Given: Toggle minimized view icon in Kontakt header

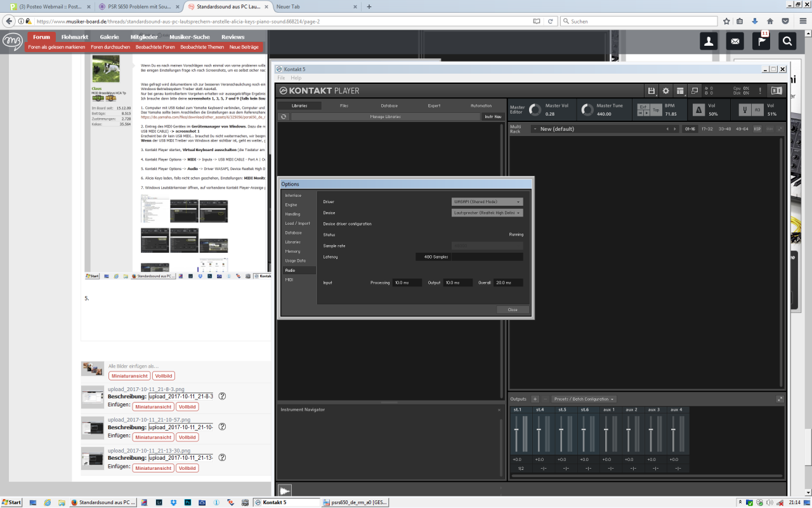Looking at the screenshot, I should pyautogui.click(x=695, y=91).
